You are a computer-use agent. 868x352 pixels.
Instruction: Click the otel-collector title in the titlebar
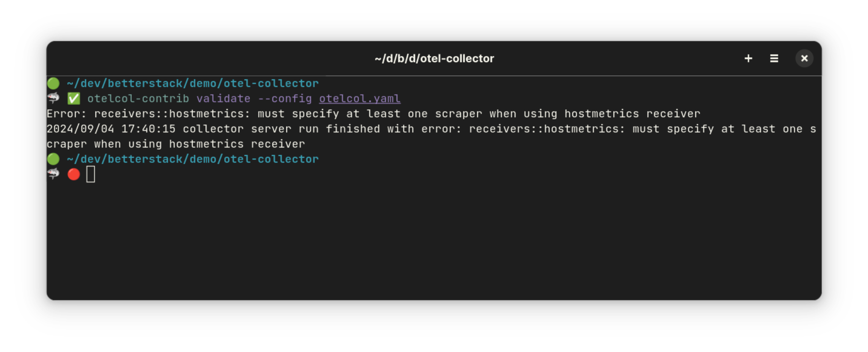[x=434, y=58]
